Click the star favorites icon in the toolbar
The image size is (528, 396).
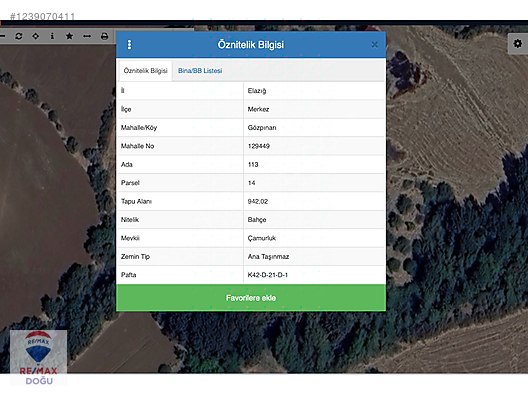tap(69, 36)
